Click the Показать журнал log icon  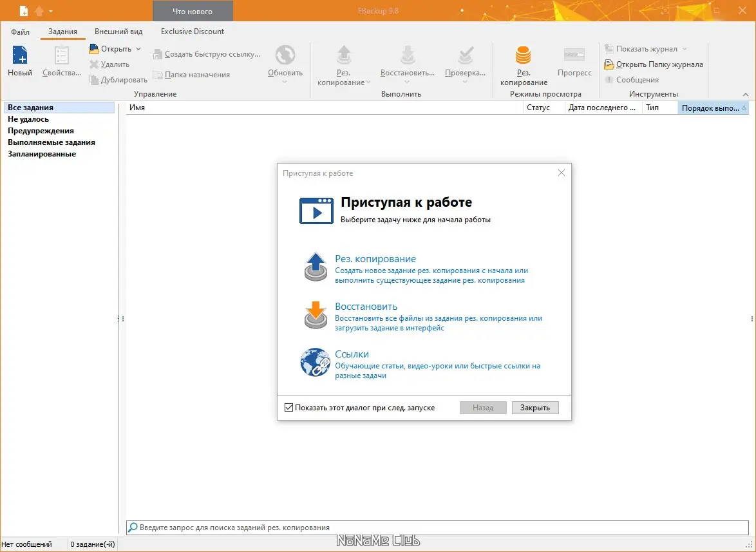609,49
